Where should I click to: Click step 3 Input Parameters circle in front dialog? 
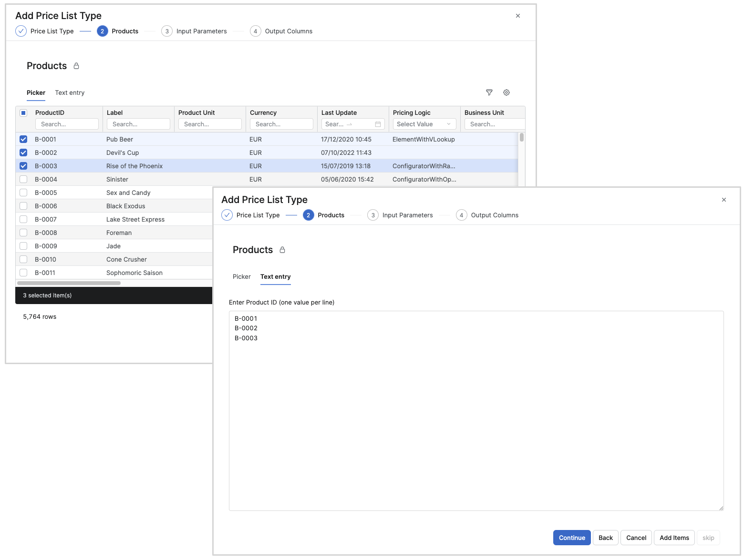pos(373,215)
